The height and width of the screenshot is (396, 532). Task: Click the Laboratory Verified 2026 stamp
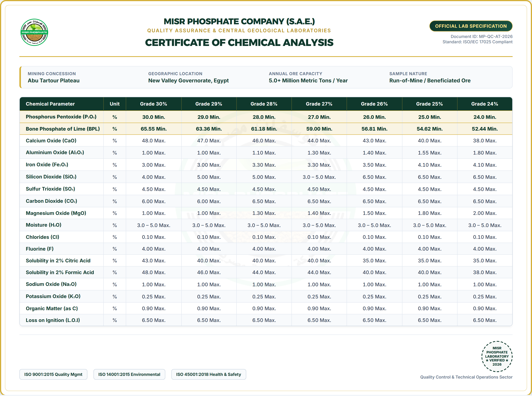497,356
